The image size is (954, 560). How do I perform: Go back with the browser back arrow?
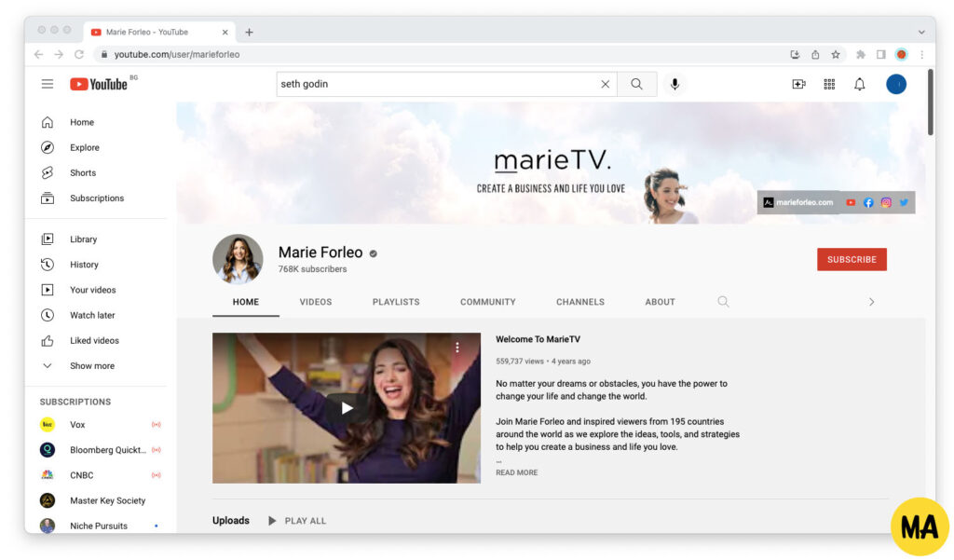pyautogui.click(x=39, y=54)
